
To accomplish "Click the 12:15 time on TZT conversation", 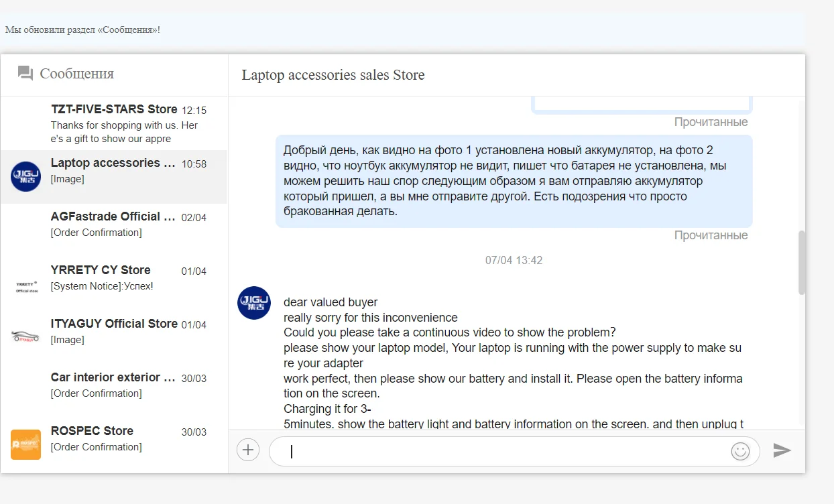I will (x=194, y=111).
